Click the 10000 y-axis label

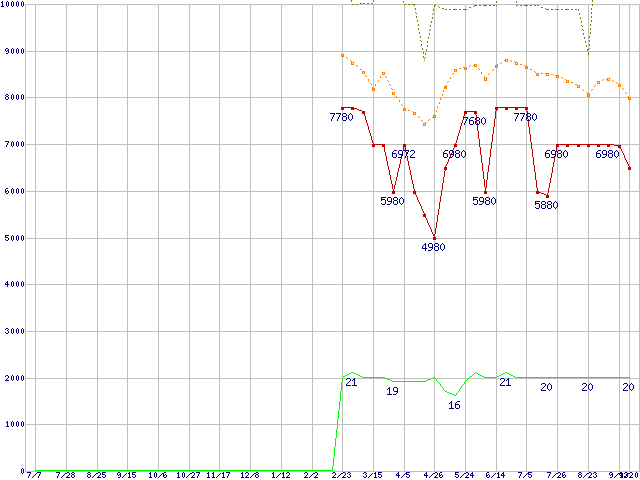click(x=14, y=5)
